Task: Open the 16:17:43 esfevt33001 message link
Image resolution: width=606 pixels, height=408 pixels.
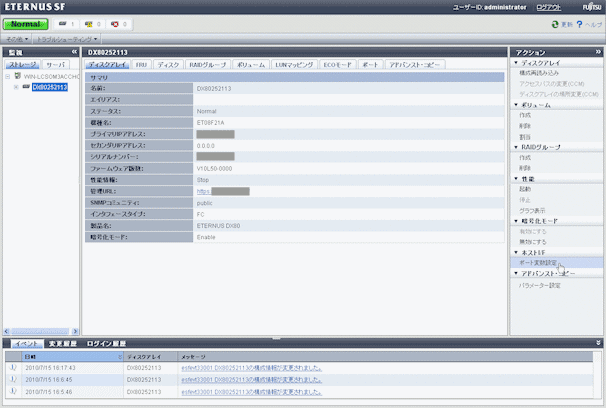Action: tap(251, 368)
